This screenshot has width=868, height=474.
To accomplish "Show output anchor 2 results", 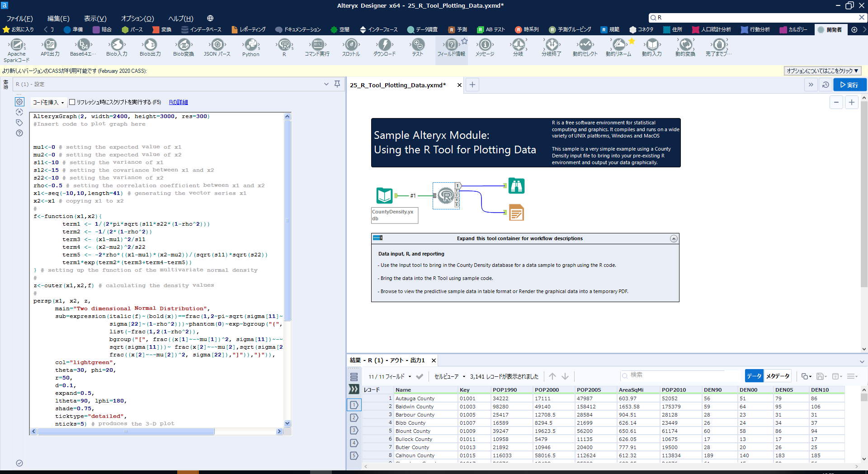I will (x=354, y=417).
